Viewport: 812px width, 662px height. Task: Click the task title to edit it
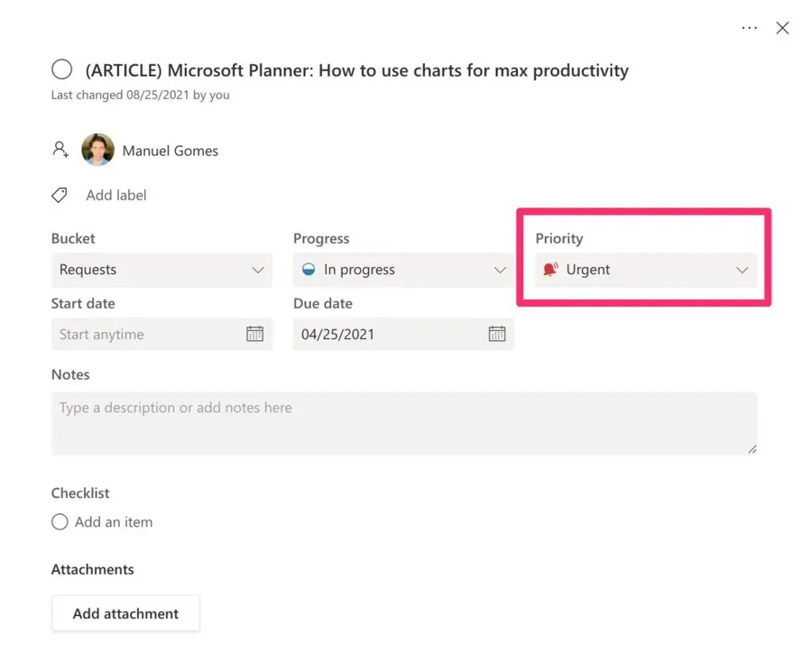356,70
